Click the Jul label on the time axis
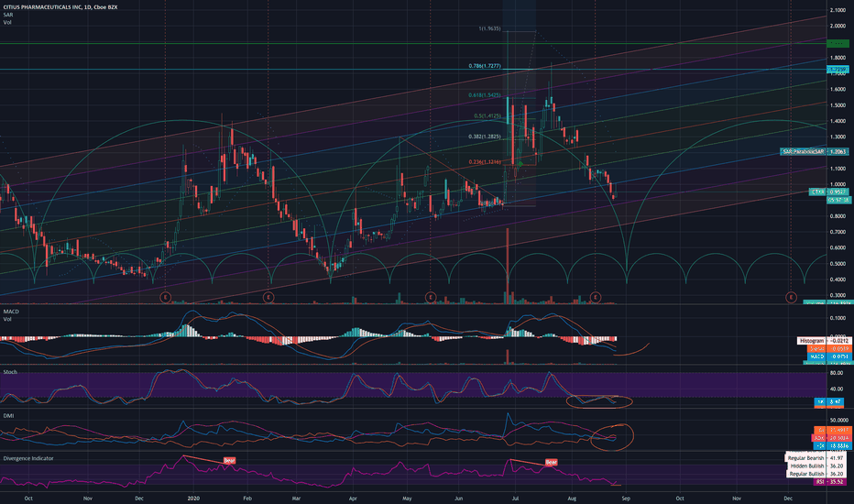This screenshot has width=854, height=504. (x=515, y=498)
